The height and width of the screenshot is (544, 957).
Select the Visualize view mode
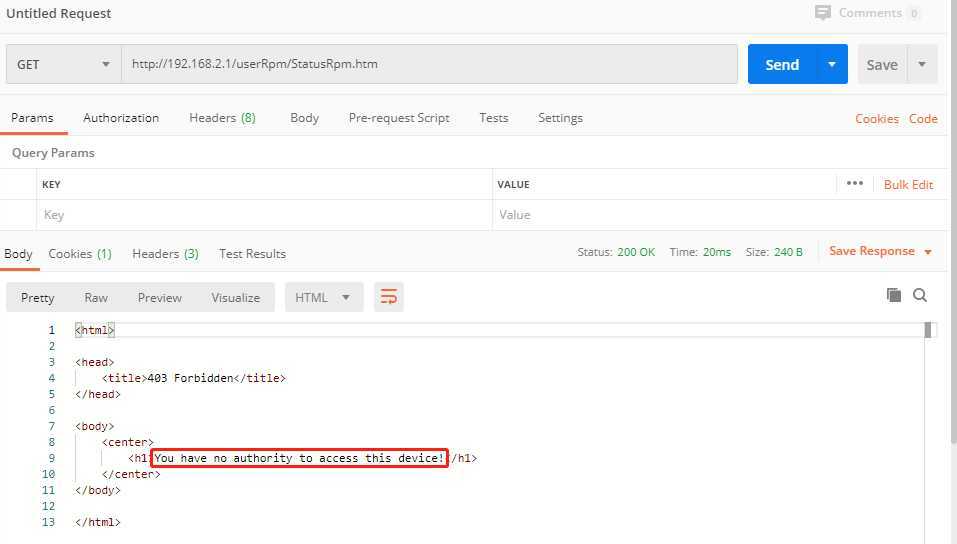pos(236,297)
